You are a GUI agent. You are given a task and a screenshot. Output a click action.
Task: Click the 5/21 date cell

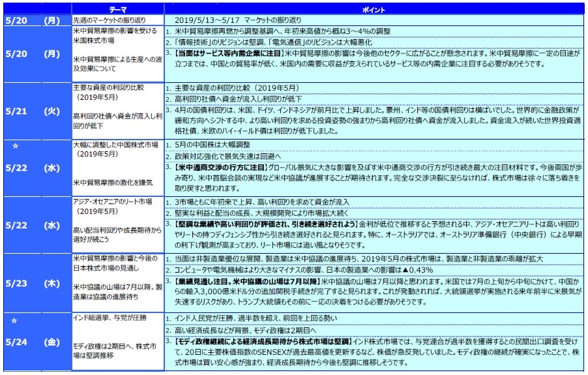pos(16,112)
